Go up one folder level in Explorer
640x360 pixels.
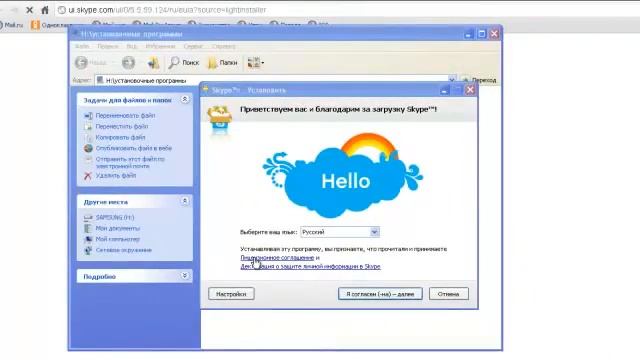[153, 62]
